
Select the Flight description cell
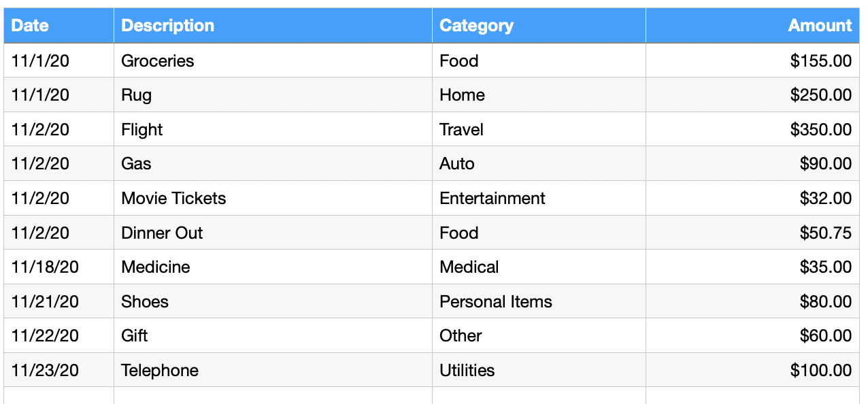[142, 130]
